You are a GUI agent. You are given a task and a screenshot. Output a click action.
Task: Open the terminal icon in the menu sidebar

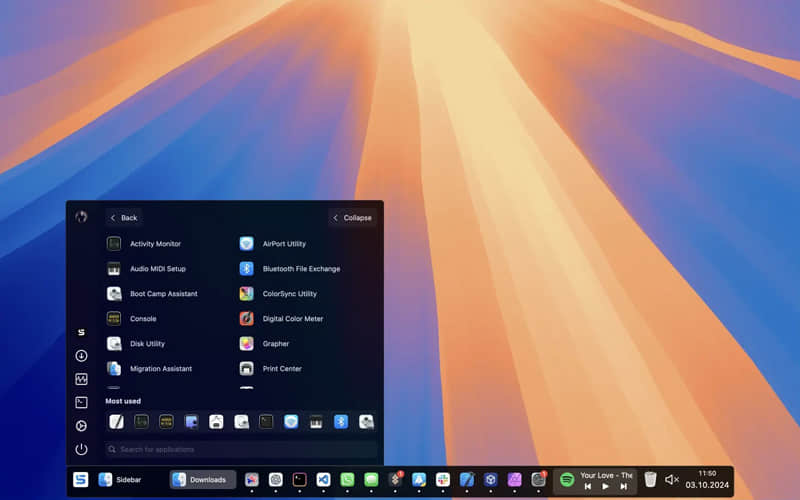[81, 403]
